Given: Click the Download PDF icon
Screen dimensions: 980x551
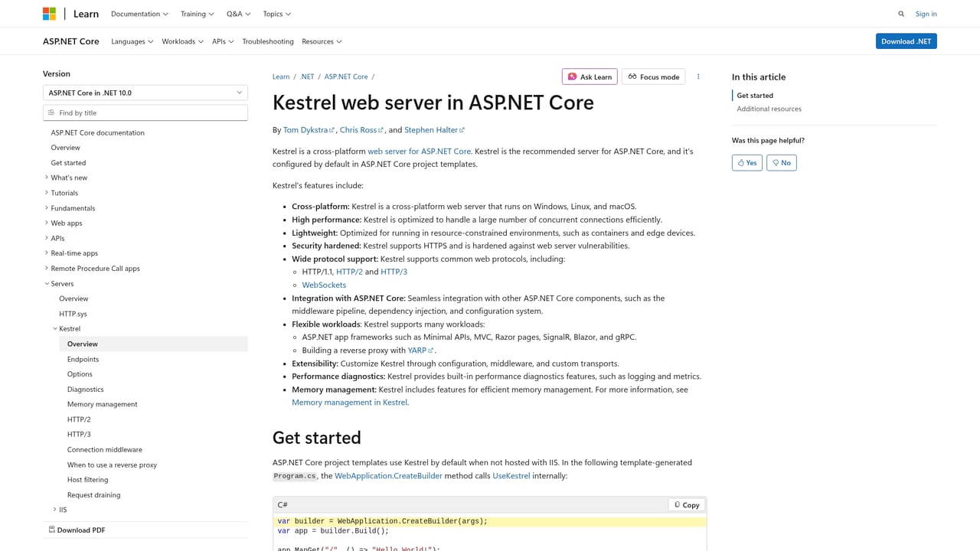Looking at the screenshot, I should [51, 530].
